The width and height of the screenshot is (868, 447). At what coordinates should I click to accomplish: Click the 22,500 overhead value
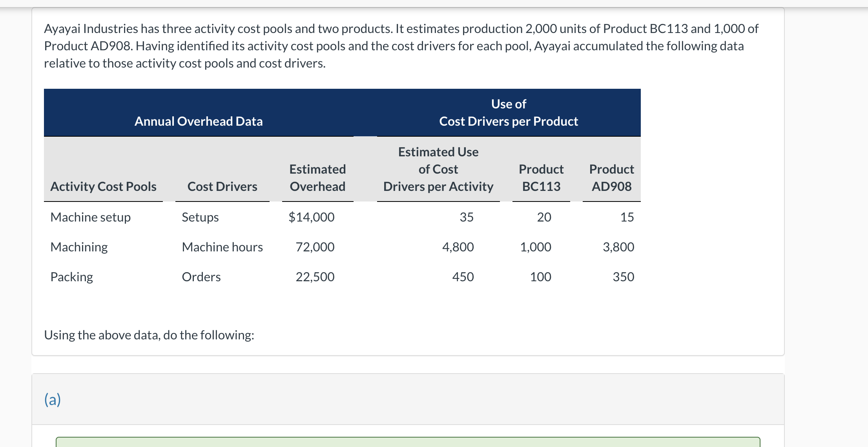(x=315, y=277)
